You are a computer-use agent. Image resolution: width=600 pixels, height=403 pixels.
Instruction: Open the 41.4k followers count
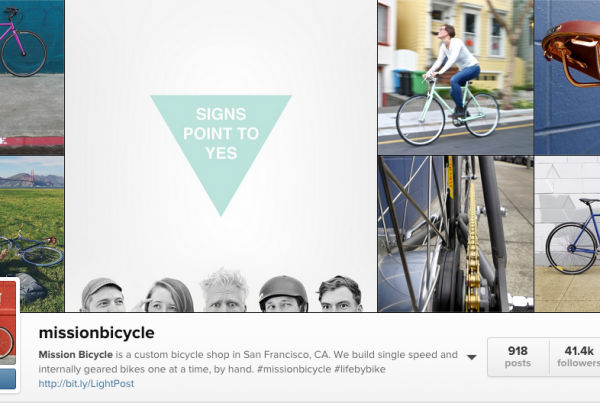[x=578, y=357]
